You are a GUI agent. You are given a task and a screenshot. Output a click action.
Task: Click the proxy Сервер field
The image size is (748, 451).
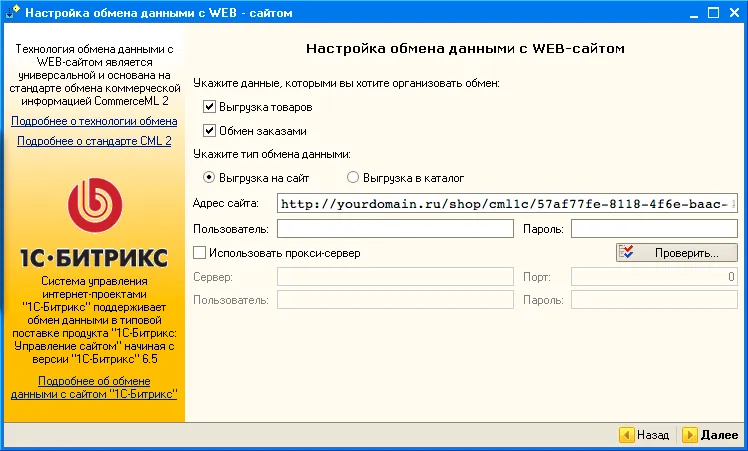395,276
